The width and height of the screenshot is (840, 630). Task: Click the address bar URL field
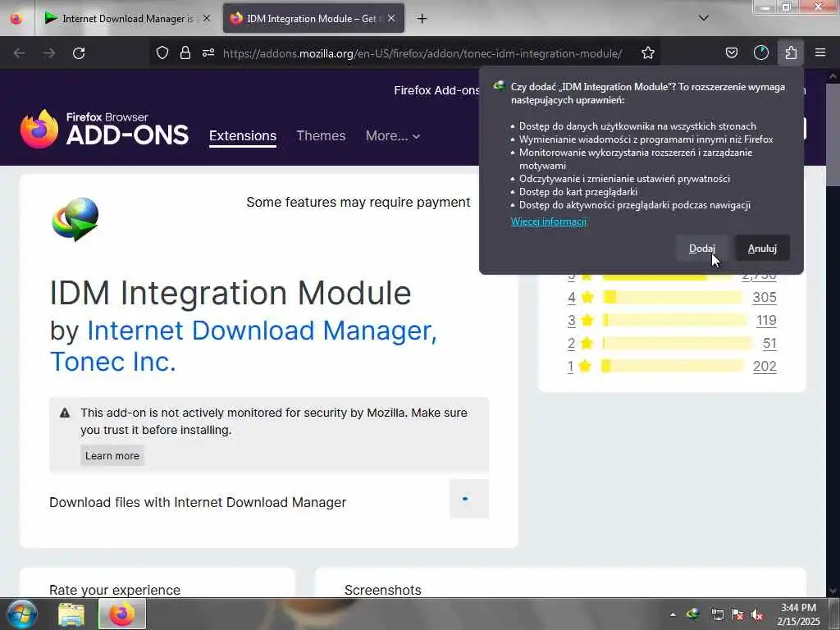click(422, 53)
